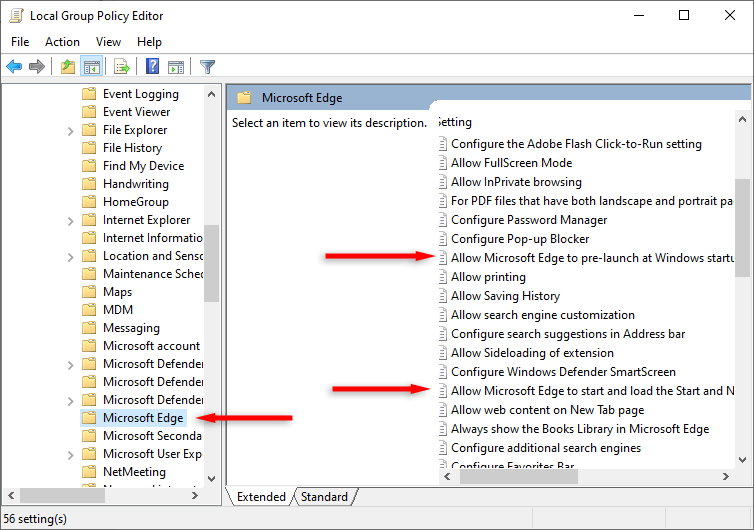
Task: Click the Export List toolbar icon
Action: (122, 66)
